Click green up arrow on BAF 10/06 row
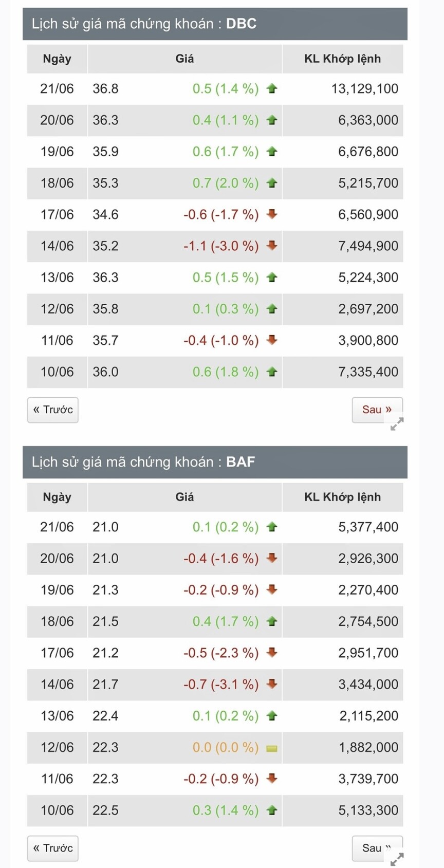The width and height of the screenshot is (444, 868). 272,810
